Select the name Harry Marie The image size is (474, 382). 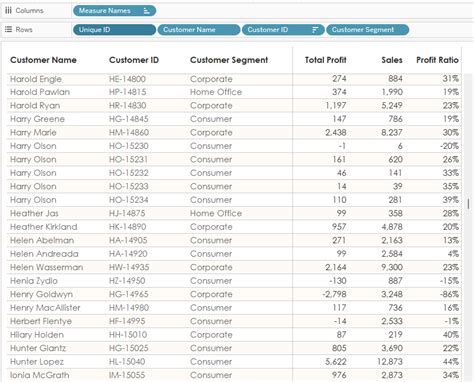pyautogui.click(x=33, y=133)
